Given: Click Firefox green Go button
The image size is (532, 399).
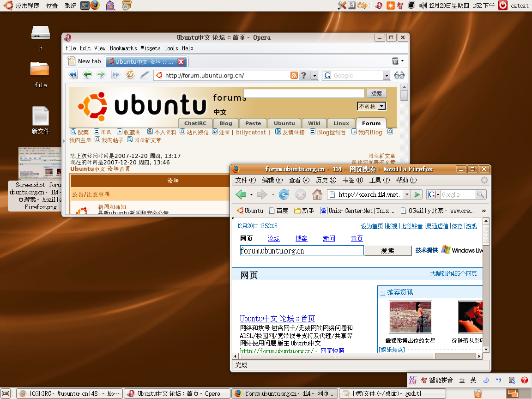Looking at the screenshot, I should tap(417, 194).
